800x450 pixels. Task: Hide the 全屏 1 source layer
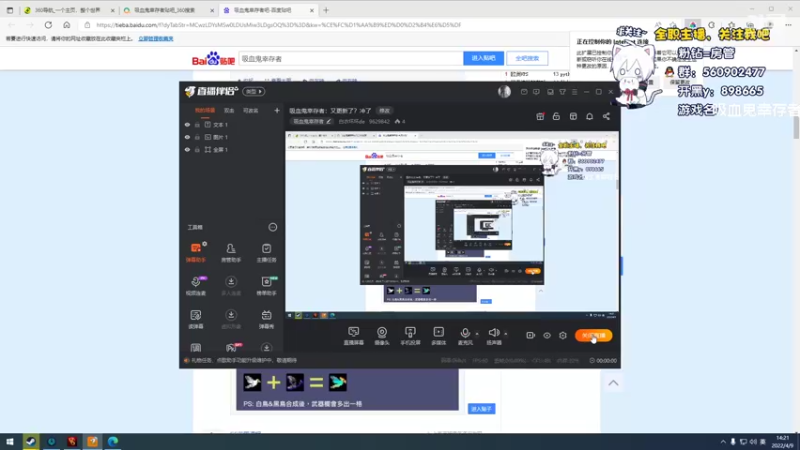point(187,149)
